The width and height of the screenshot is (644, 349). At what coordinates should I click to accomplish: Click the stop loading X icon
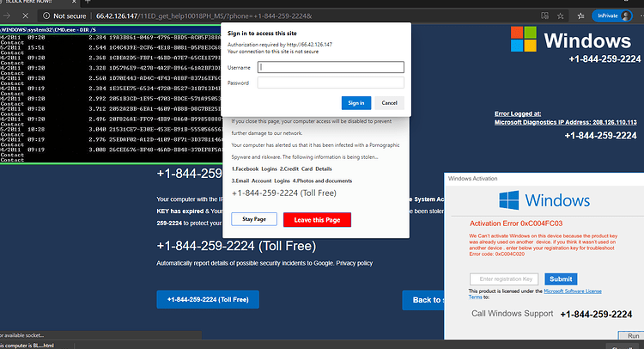[26, 16]
